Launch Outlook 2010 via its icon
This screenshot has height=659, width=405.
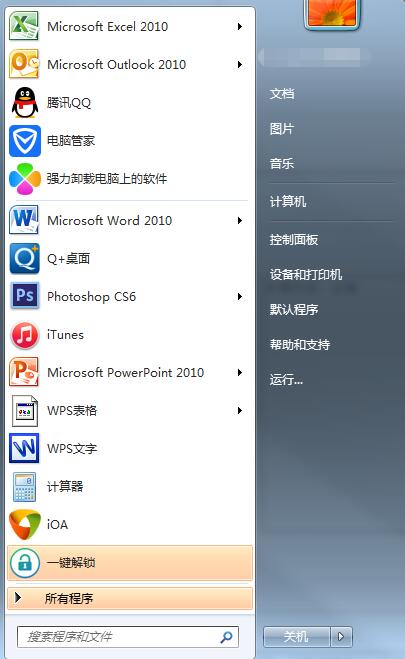24,64
